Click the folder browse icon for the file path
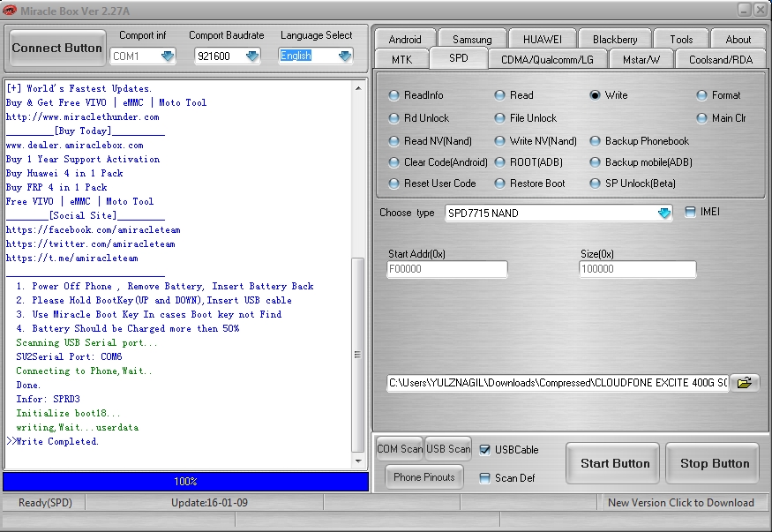The image size is (772, 532). click(745, 382)
